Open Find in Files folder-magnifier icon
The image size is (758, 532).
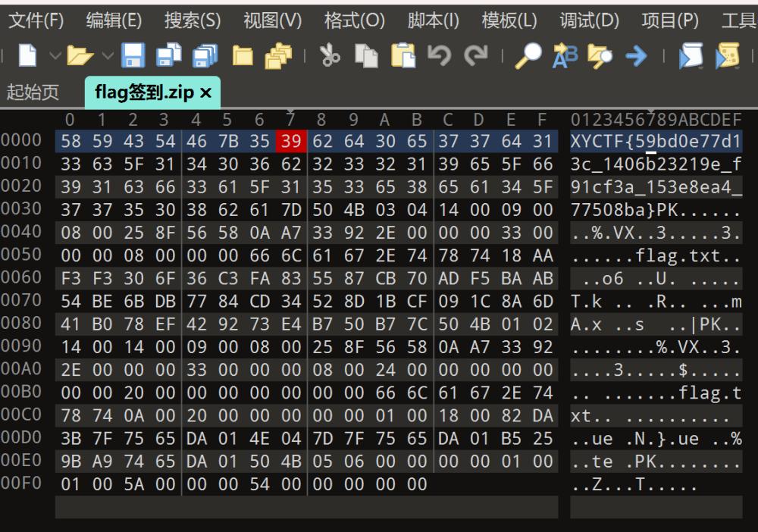[600, 55]
